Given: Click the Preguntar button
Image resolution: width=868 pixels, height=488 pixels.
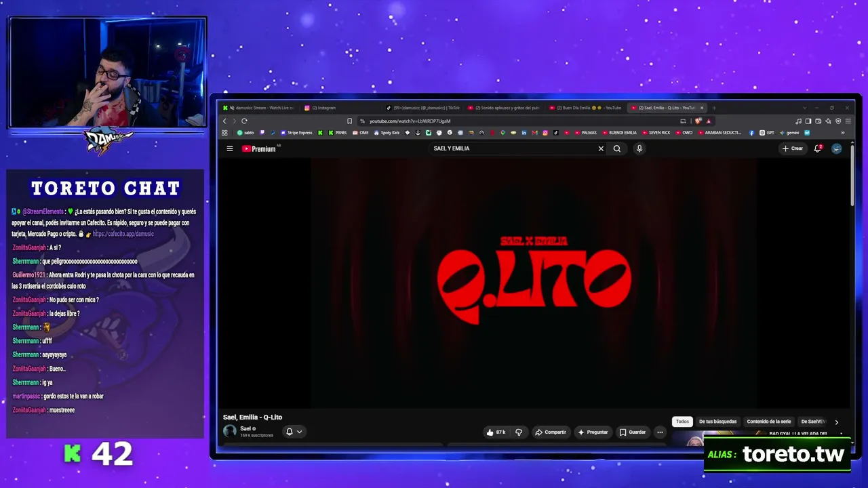Looking at the screenshot, I should pyautogui.click(x=593, y=432).
